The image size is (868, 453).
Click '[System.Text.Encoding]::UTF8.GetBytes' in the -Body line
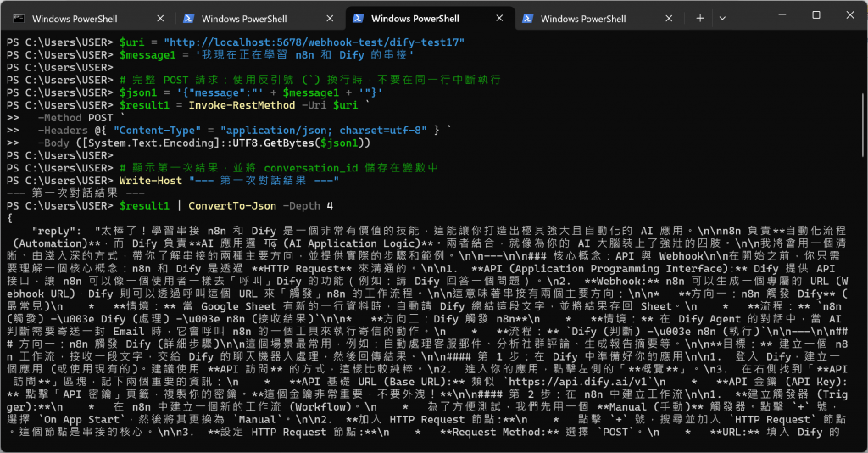click(198, 143)
